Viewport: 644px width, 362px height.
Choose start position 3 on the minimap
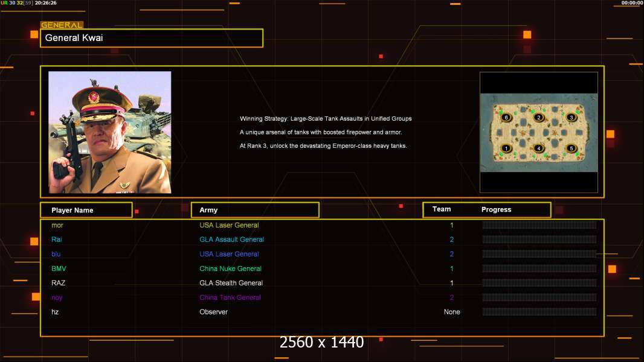click(571, 117)
